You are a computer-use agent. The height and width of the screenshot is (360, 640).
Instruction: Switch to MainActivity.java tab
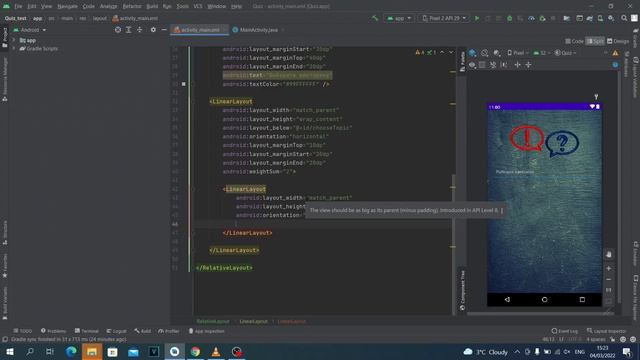click(258, 30)
